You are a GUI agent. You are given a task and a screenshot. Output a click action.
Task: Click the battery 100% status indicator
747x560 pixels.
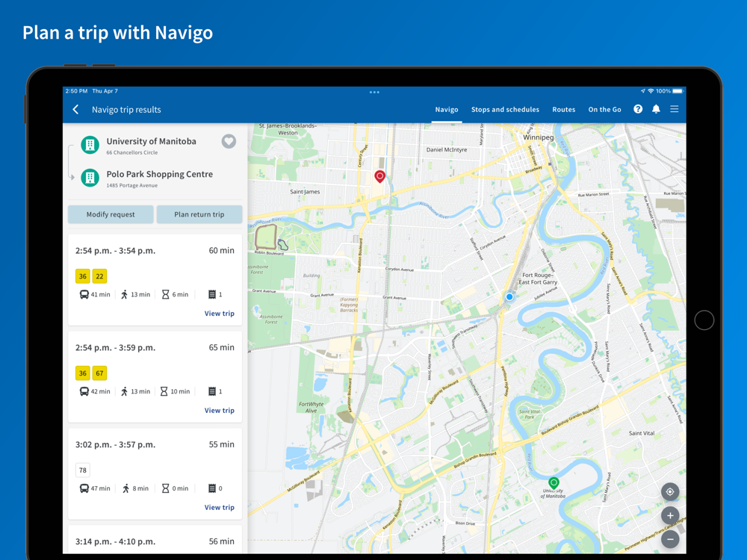(670, 91)
